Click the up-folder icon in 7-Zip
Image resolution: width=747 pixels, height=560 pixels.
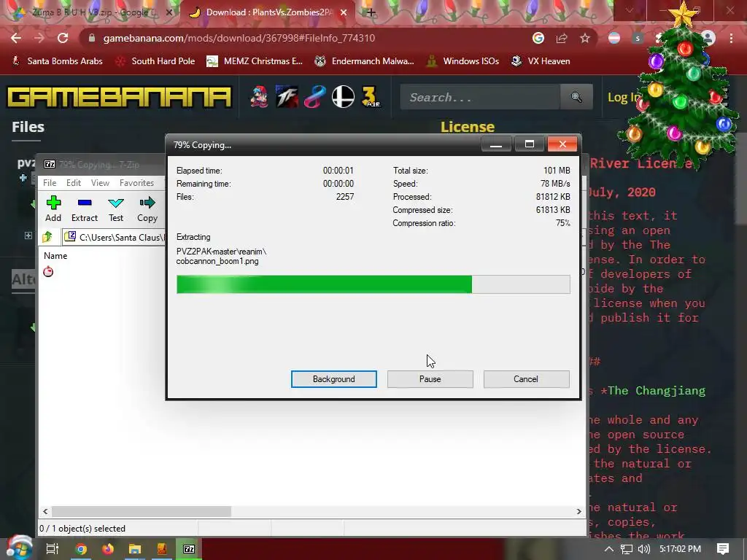[x=47, y=237]
